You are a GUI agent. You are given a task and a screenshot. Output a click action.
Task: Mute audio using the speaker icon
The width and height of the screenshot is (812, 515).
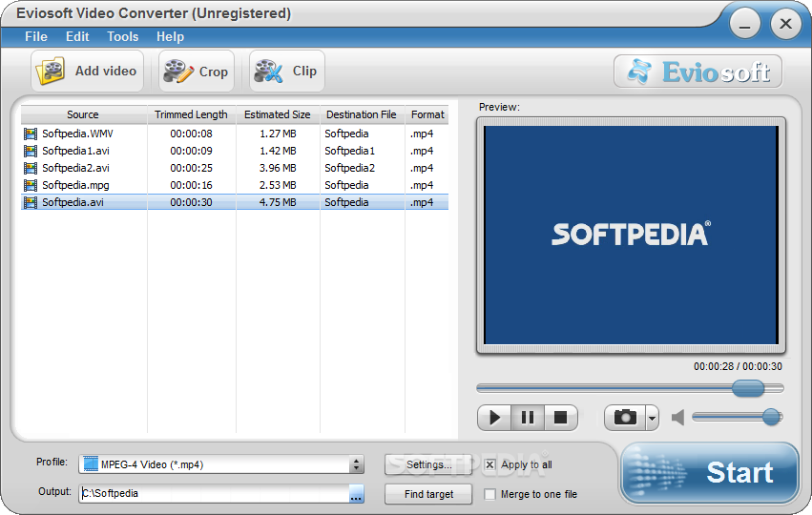pos(677,418)
